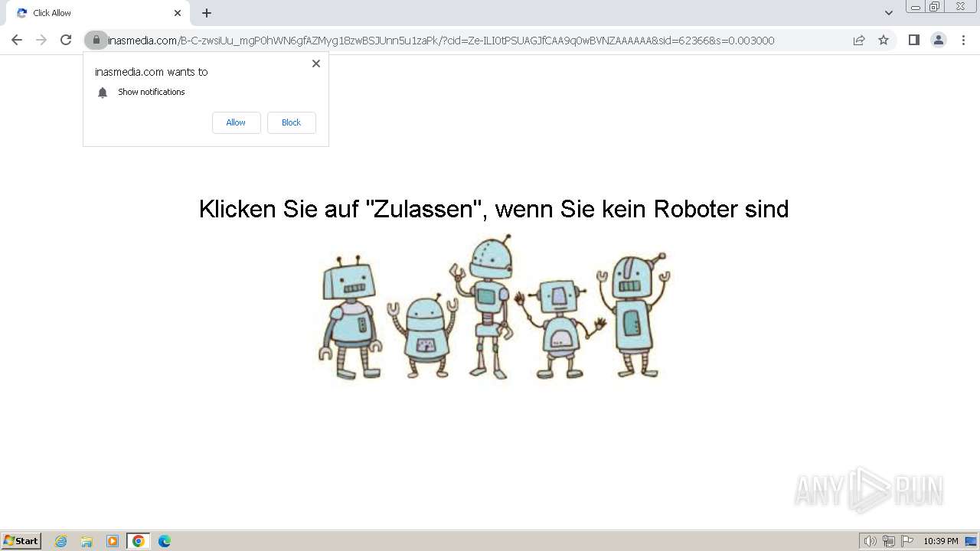Open the Windows Start menu
The height and width of the screenshot is (551, 980).
(x=21, y=540)
